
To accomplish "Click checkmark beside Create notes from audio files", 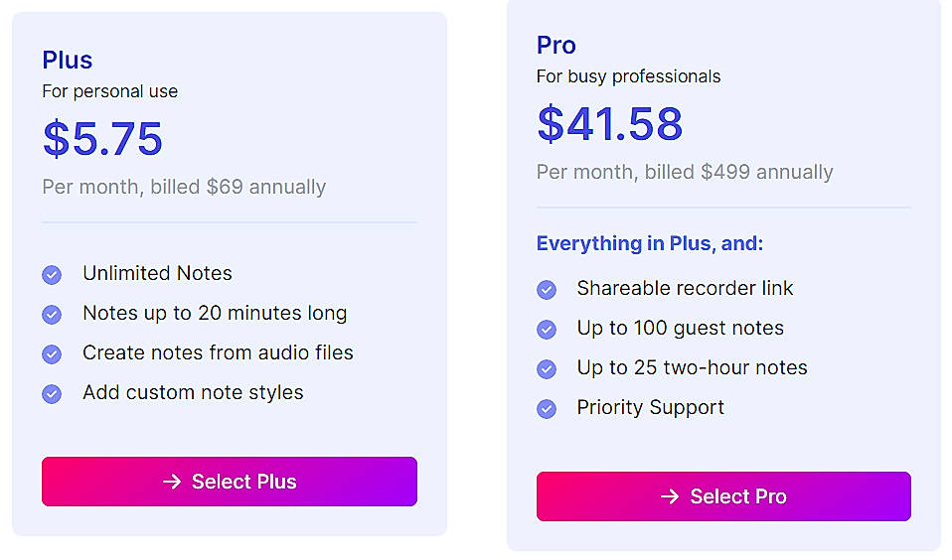I will pyautogui.click(x=52, y=353).
